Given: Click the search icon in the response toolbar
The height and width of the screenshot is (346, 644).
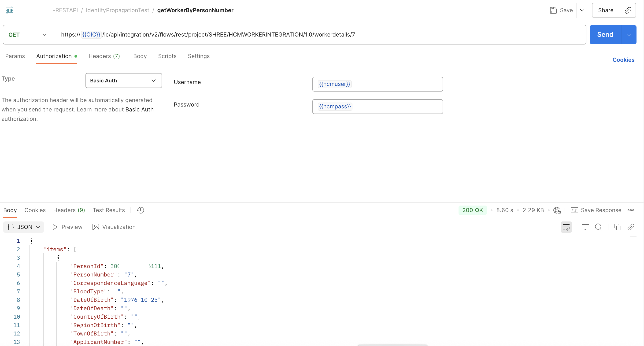Looking at the screenshot, I should pyautogui.click(x=599, y=227).
